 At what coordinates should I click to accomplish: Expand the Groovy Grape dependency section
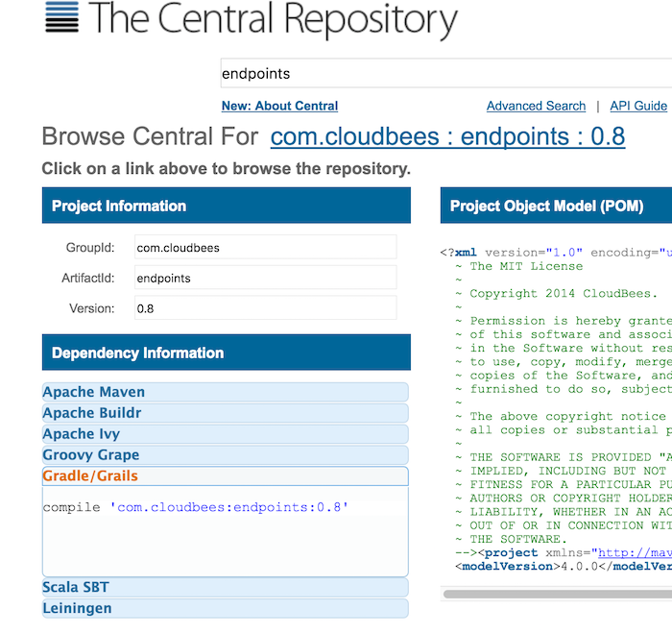coord(225,455)
